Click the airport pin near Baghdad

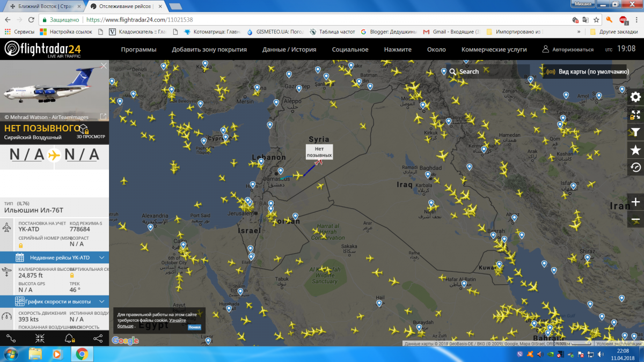click(x=428, y=174)
